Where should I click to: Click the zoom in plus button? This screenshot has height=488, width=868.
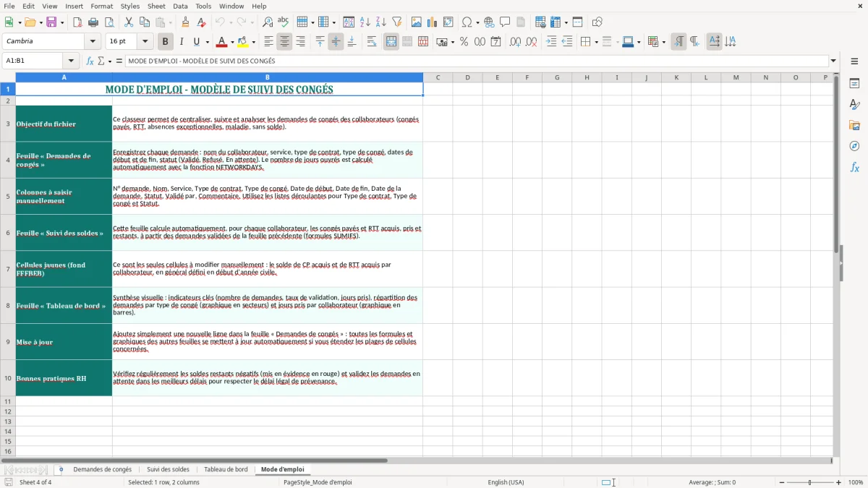(x=838, y=482)
